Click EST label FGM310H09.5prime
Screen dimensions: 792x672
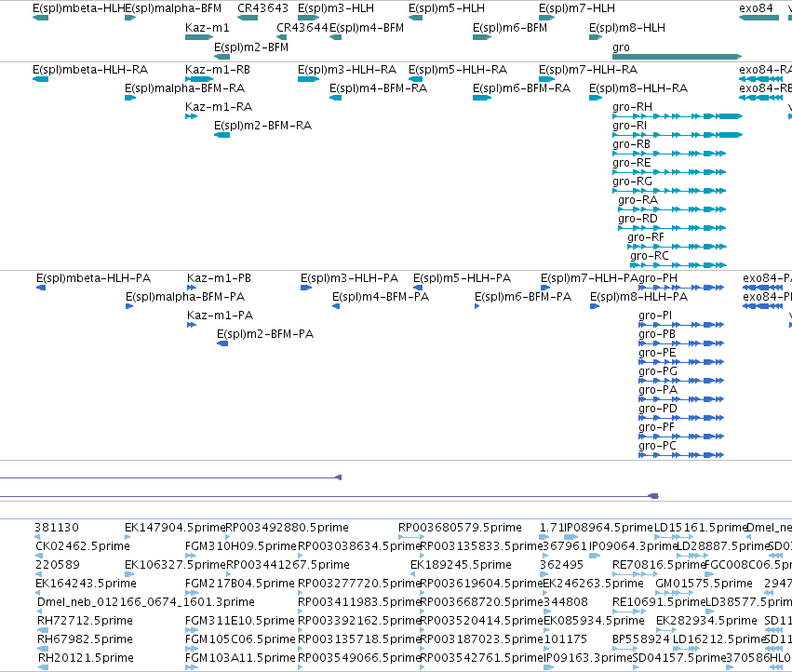[x=240, y=546]
